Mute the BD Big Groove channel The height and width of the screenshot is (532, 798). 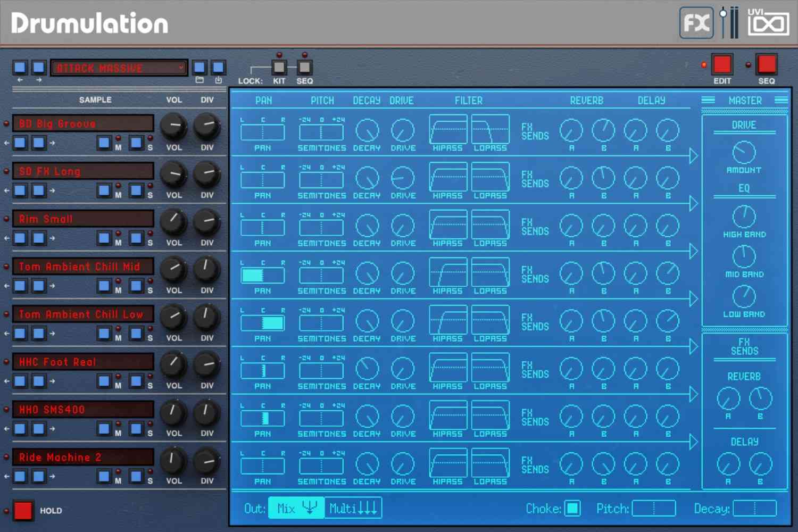[104, 143]
